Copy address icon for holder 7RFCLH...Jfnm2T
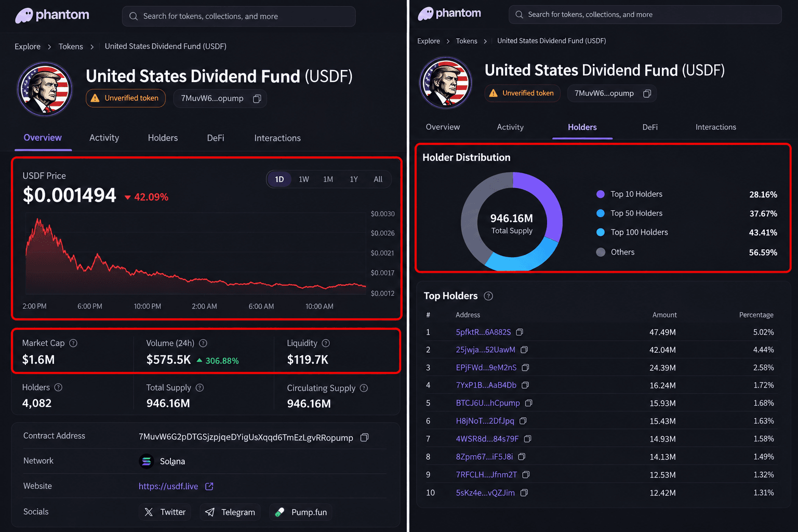This screenshot has height=532, width=798. click(x=526, y=474)
